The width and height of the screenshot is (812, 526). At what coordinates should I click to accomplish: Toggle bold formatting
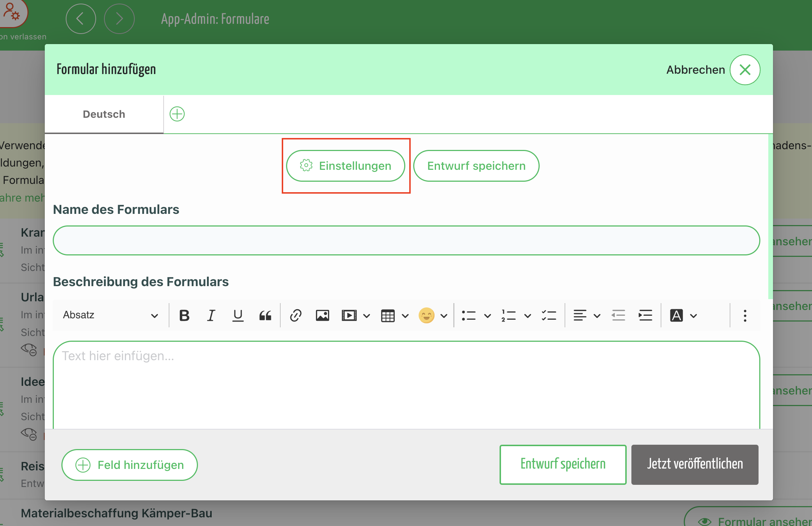(184, 315)
